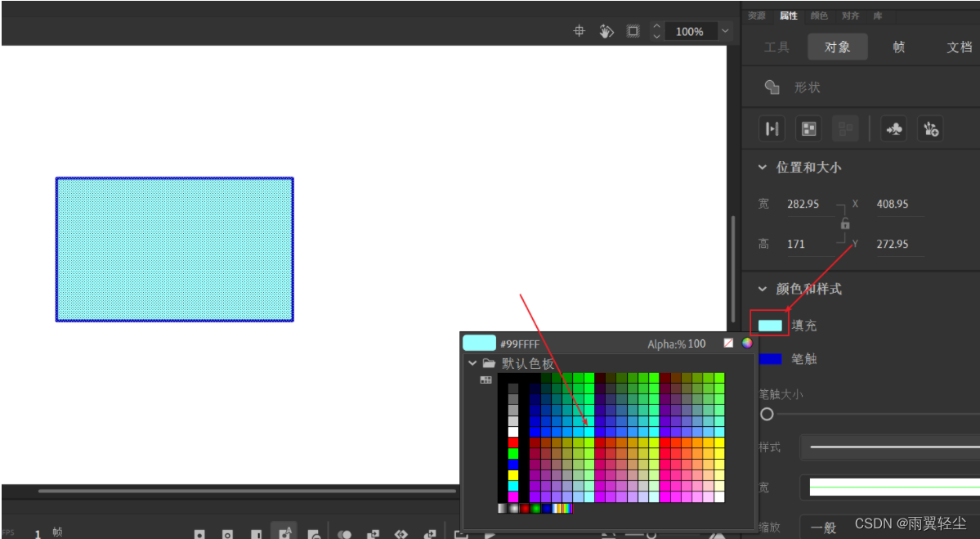
Task: Select the rotation hand tool icon
Action: 606,30
